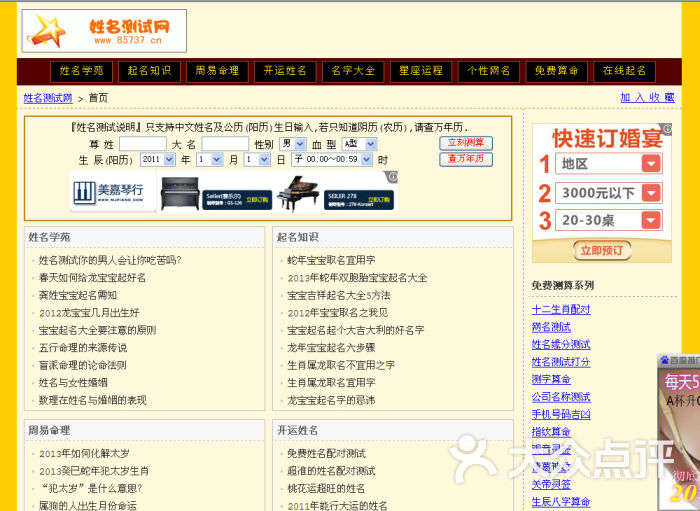The width and height of the screenshot is (700, 511).
Task: Click the 尊姓 surname input field
Action: point(143,144)
